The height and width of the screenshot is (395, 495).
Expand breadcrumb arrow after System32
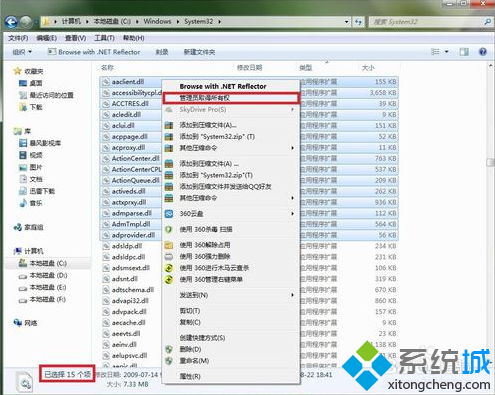(219, 22)
